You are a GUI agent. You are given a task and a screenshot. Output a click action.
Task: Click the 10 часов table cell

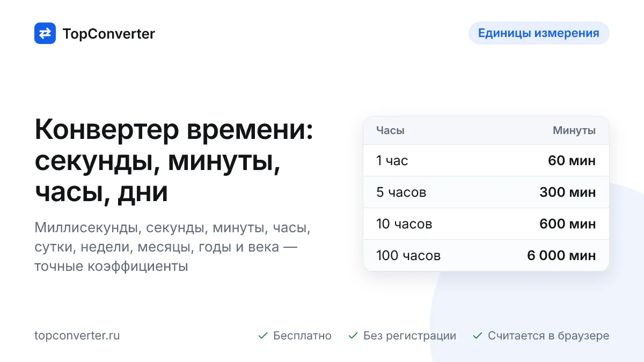(x=404, y=224)
